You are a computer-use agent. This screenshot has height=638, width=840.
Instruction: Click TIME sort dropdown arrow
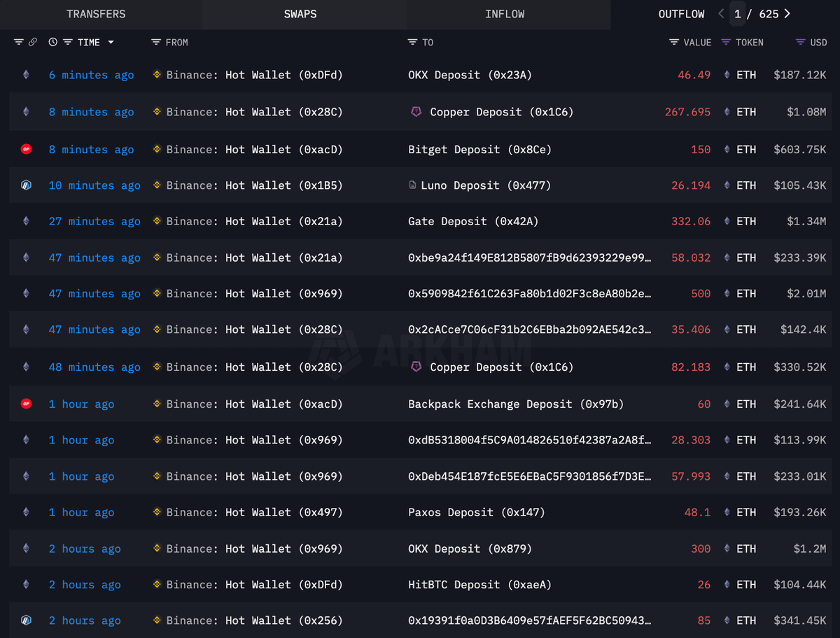(x=110, y=43)
